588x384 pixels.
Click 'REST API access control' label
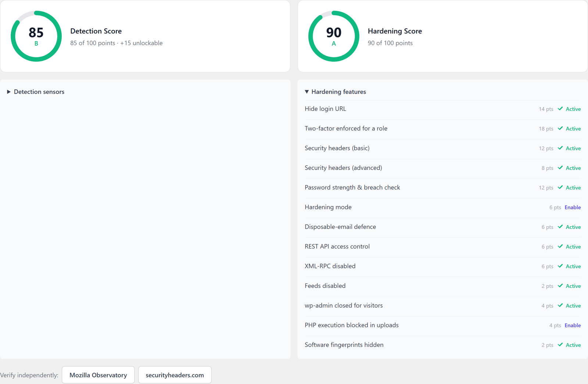pyautogui.click(x=337, y=246)
